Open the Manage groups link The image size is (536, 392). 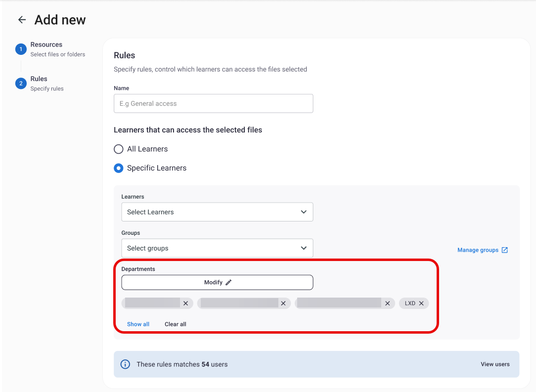(x=482, y=250)
